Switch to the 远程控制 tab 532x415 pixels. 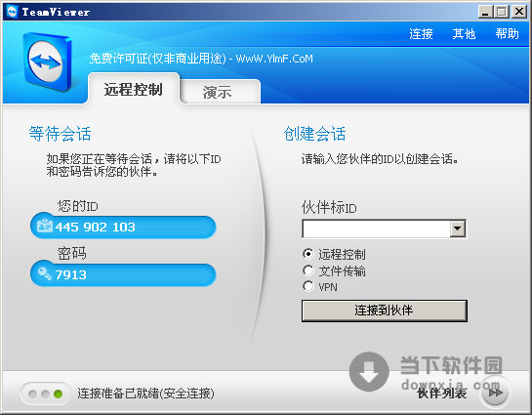coord(134,89)
